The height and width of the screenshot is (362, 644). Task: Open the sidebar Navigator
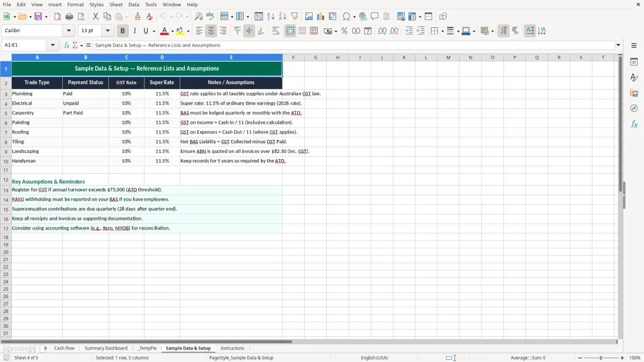click(634, 108)
